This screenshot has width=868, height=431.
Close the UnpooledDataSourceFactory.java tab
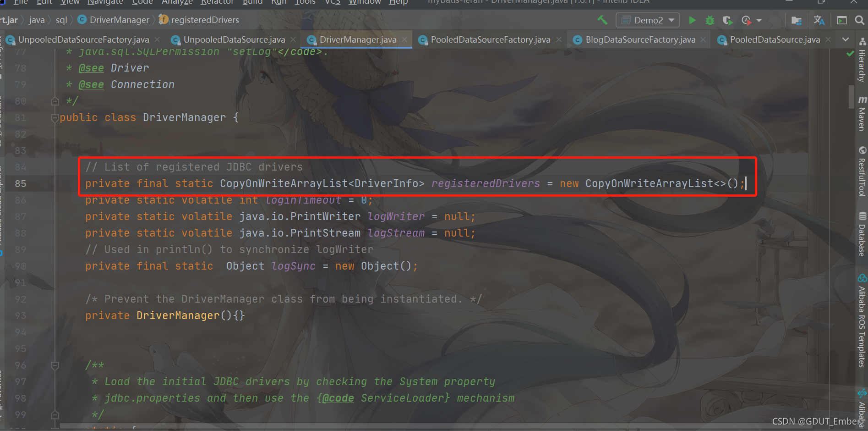click(157, 40)
